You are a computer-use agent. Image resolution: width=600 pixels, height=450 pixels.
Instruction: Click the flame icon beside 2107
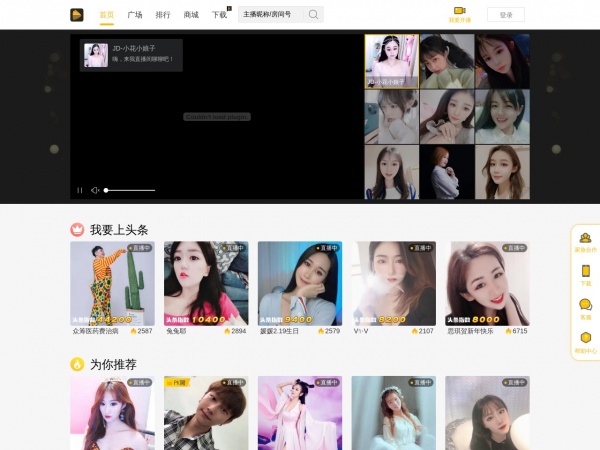415,331
